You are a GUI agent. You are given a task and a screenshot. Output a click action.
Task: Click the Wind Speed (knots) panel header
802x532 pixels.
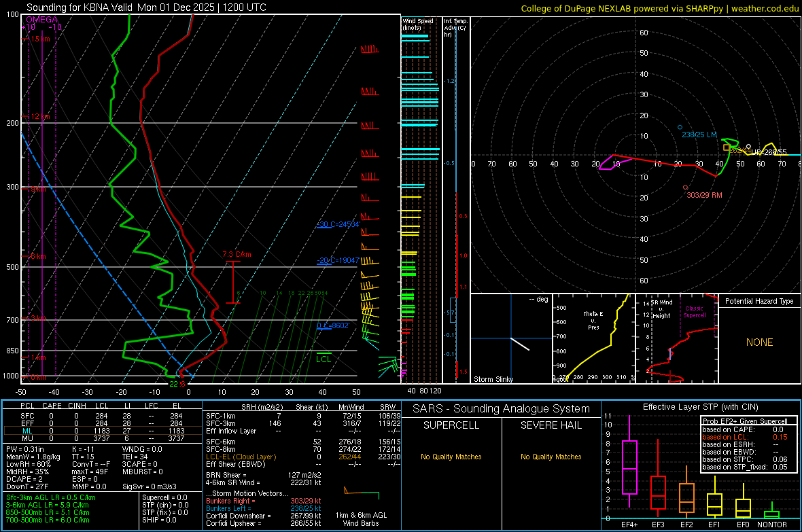point(417,24)
